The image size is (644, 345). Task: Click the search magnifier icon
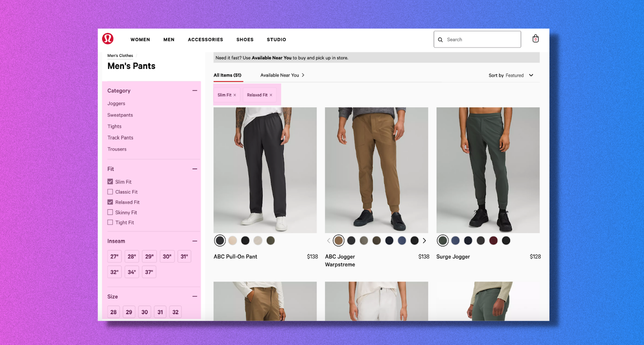coord(440,40)
